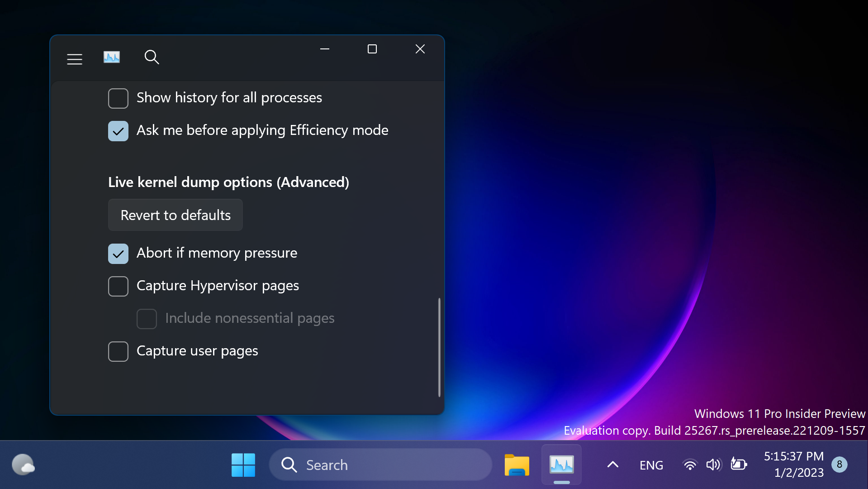Check the Capture user pages option
The image size is (868, 489).
click(x=118, y=351)
